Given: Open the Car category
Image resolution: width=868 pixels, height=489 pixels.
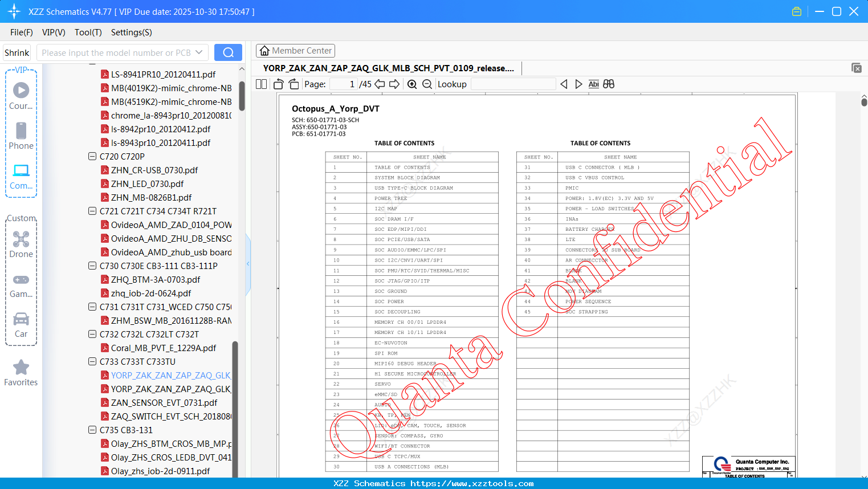Looking at the screenshot, I should coord(21,325).
